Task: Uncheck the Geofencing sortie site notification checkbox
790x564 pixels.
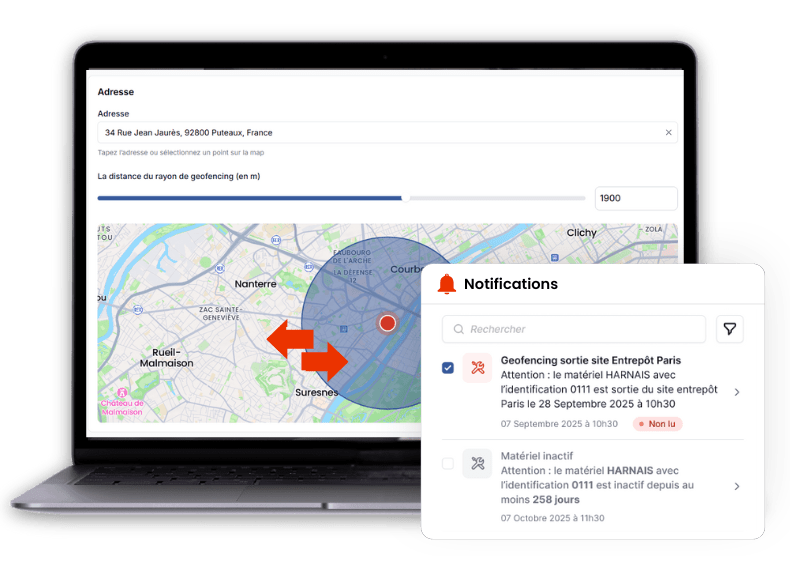Action: coord(447,368)
